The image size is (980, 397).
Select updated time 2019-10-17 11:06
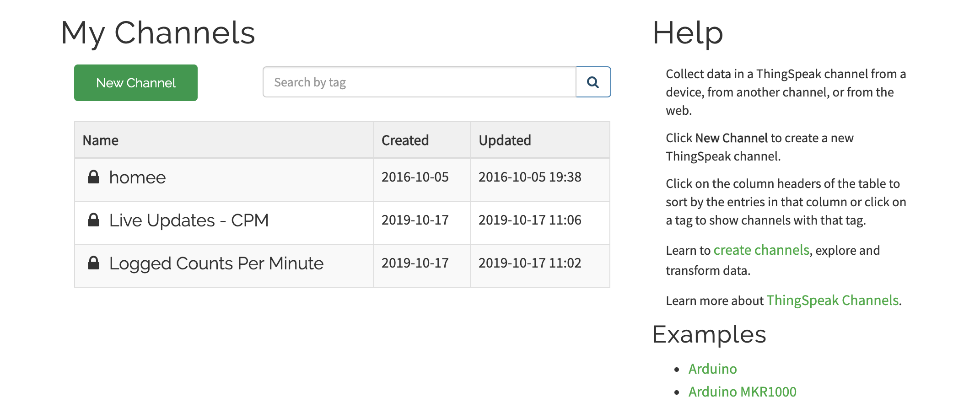tap(530, 220)
